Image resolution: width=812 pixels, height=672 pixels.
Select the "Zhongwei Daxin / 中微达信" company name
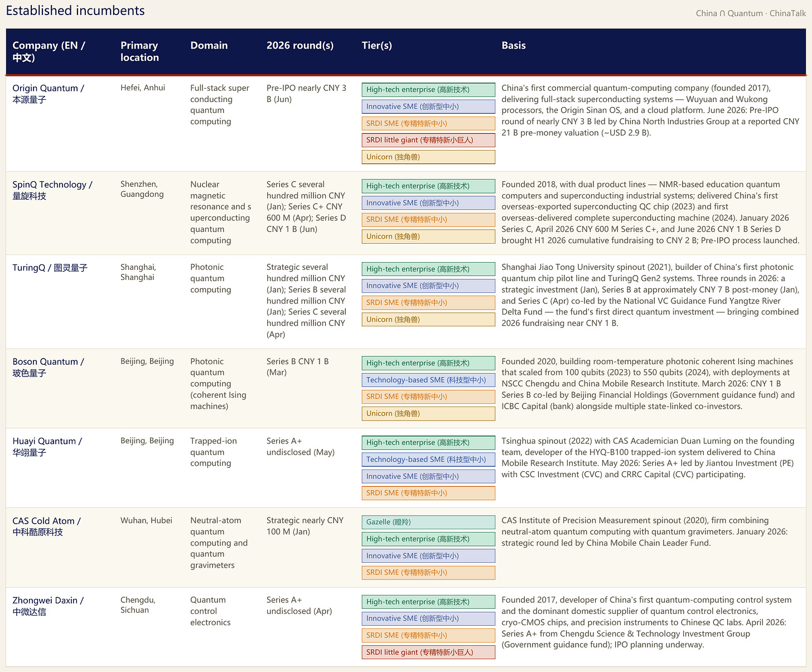(x=48, y=606)
